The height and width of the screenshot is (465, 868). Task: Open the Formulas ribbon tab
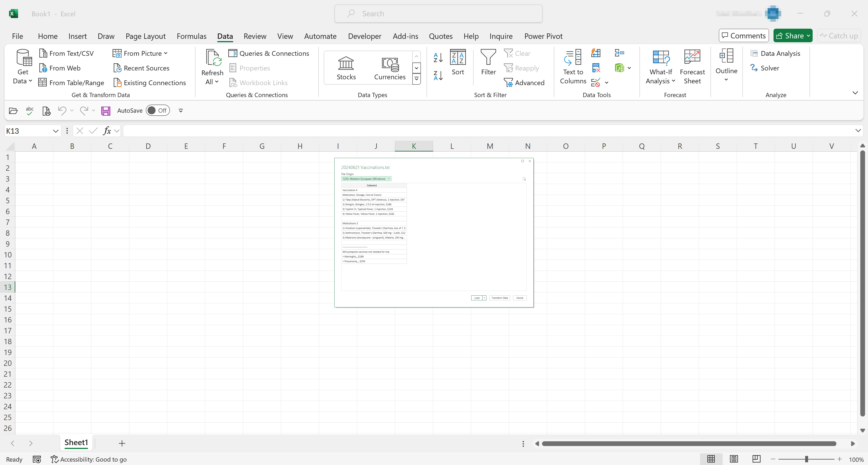(191, 36)
